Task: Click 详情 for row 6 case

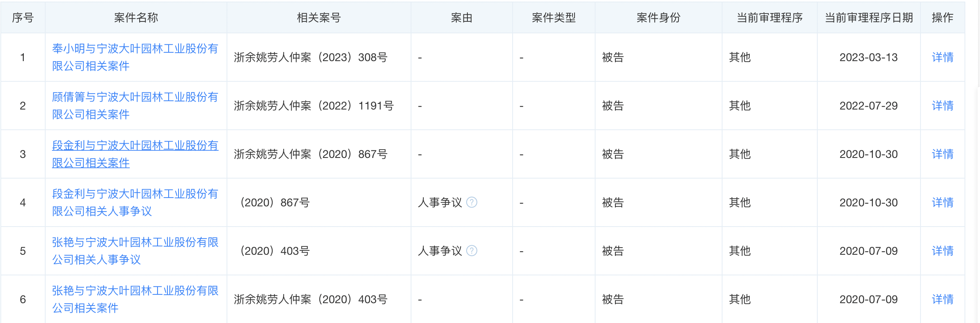Action: (942, 299)
